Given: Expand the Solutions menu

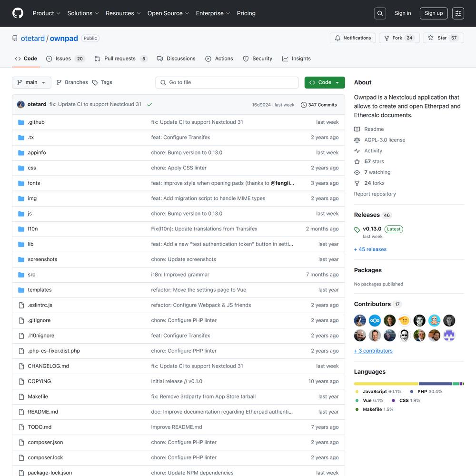Looking at the screenshot, I should (x=83, y=13).
